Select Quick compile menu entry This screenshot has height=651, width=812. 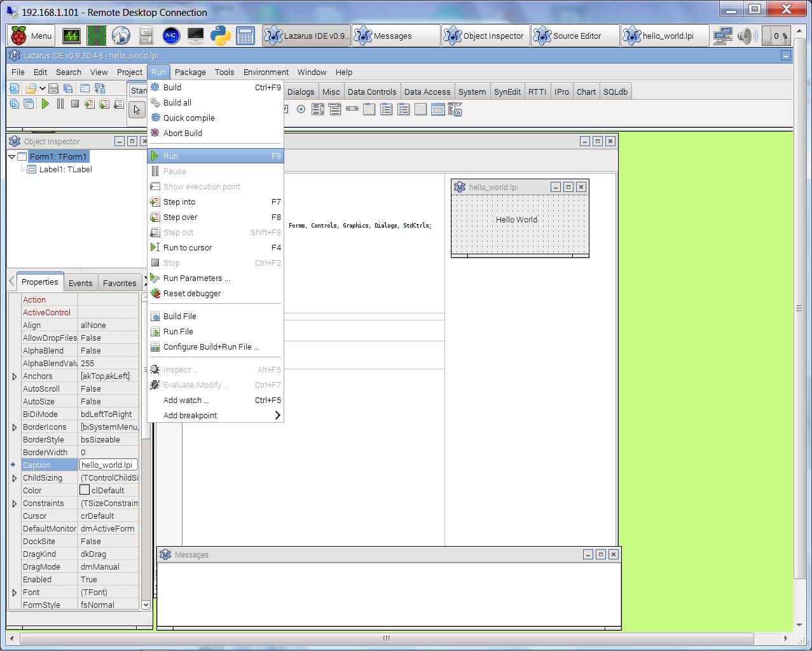pos(189,118)
